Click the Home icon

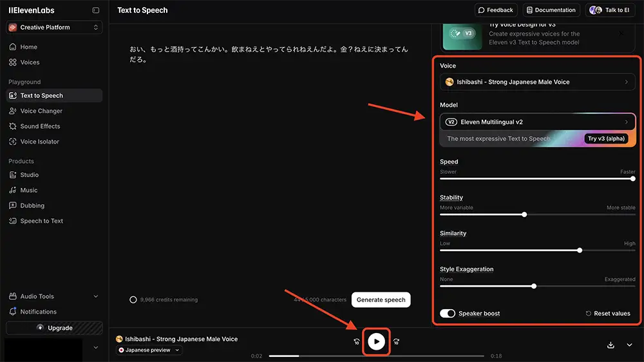click(13, 47)
